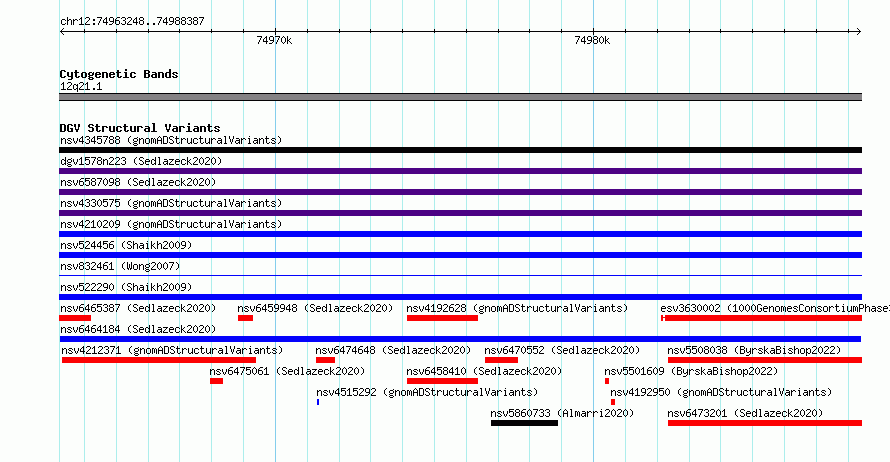890x462 pixels.
Task: Open variant nsv4515292 label
Action: coord(427,392)
